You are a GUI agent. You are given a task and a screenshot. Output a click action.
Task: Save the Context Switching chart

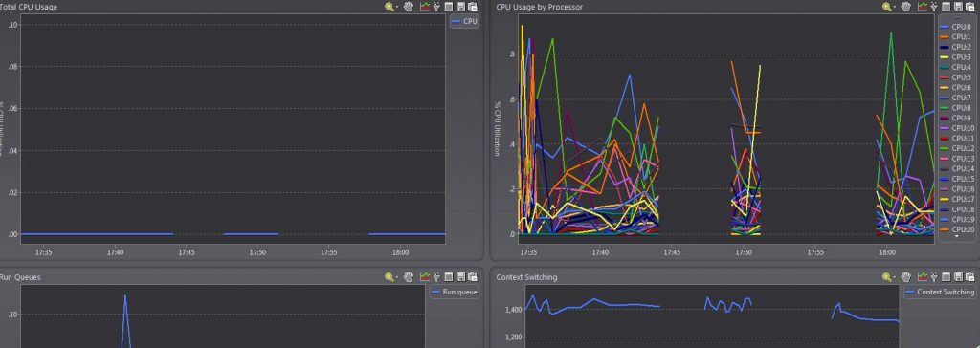coord(959,277)
